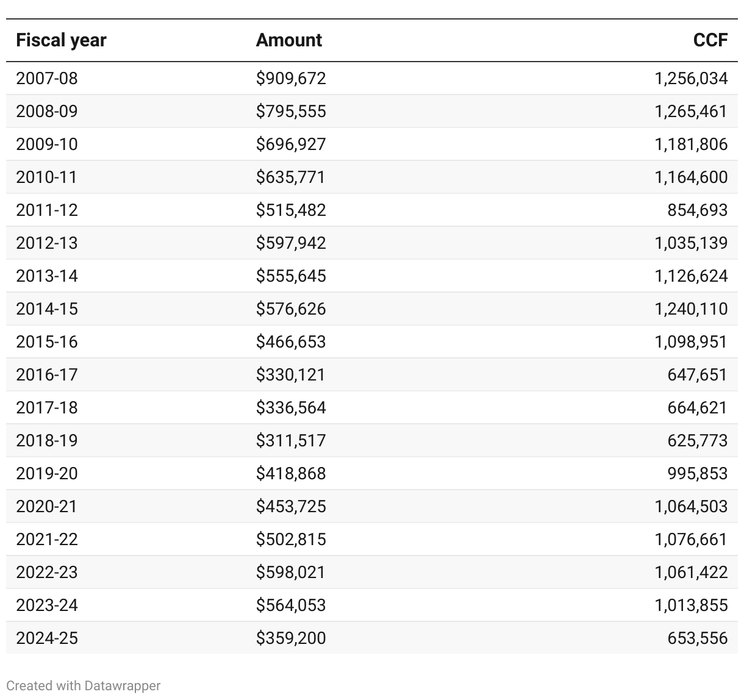Select the 1,181,806 CCF value

(x=691, y=144)
